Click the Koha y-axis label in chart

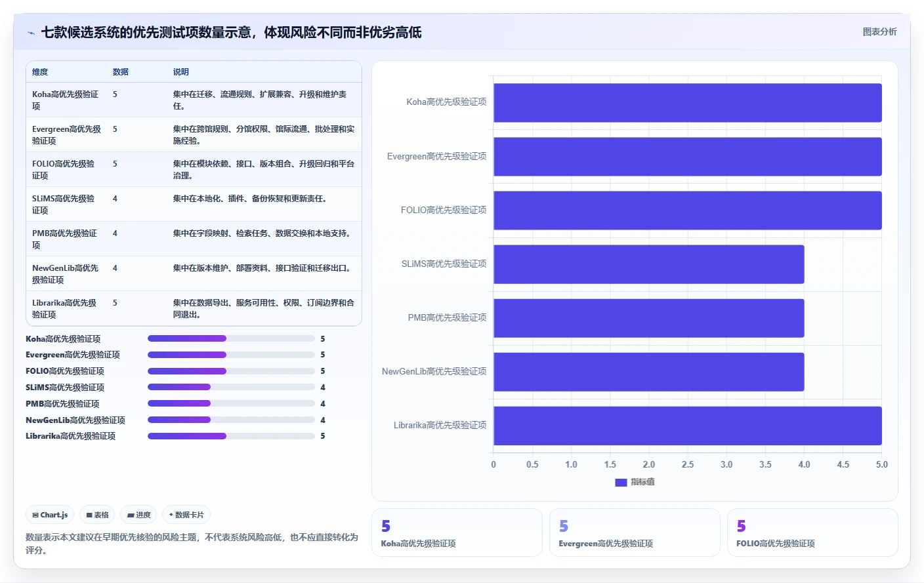point(446,102)
